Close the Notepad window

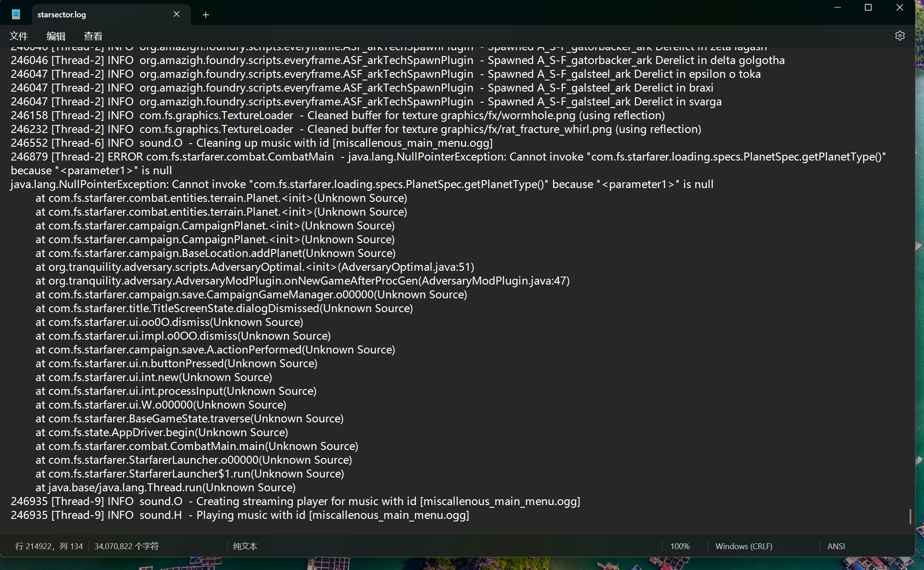[x=900, y=8]
